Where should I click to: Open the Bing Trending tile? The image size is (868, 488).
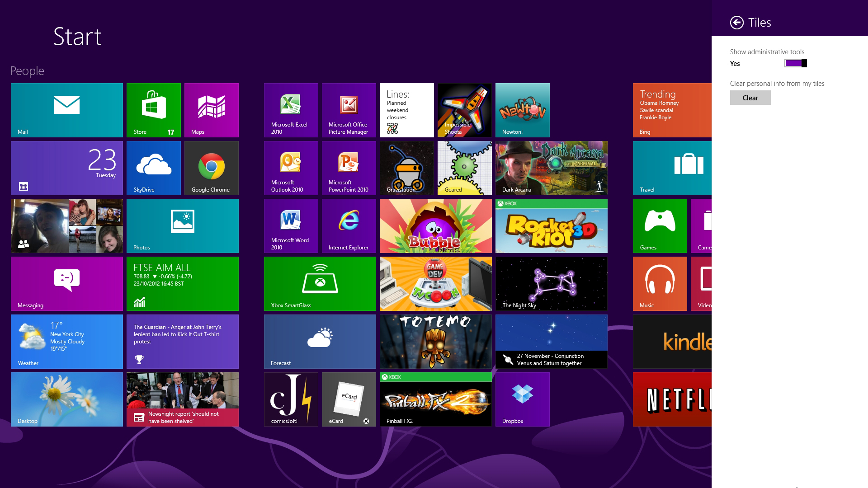tap(672, 110)
